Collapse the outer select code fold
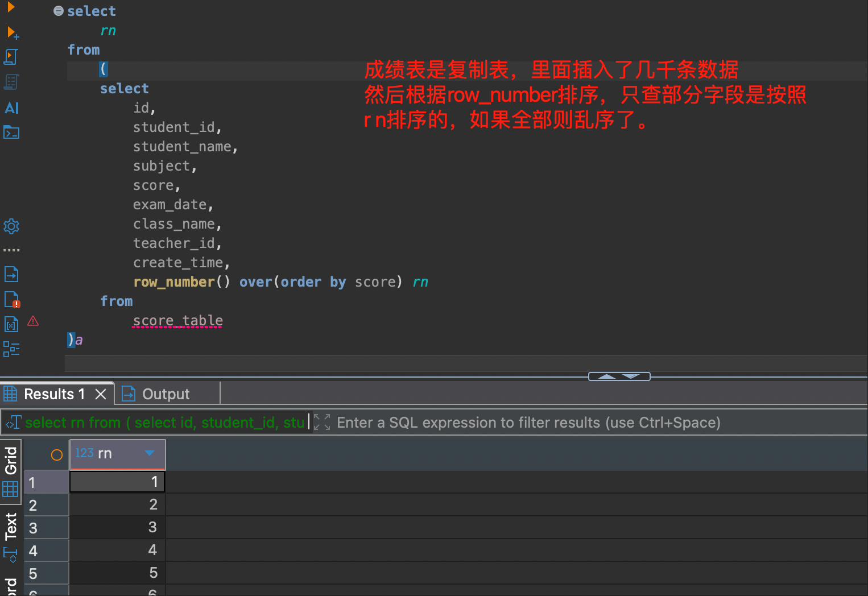The height and width of the screenshot is (596, 868). coord(58,11)
